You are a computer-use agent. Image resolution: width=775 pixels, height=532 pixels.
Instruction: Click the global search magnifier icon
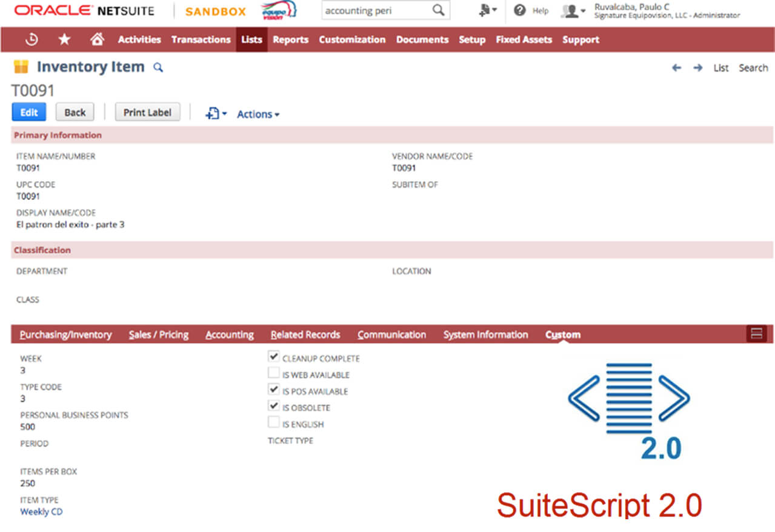pos(438,10)
